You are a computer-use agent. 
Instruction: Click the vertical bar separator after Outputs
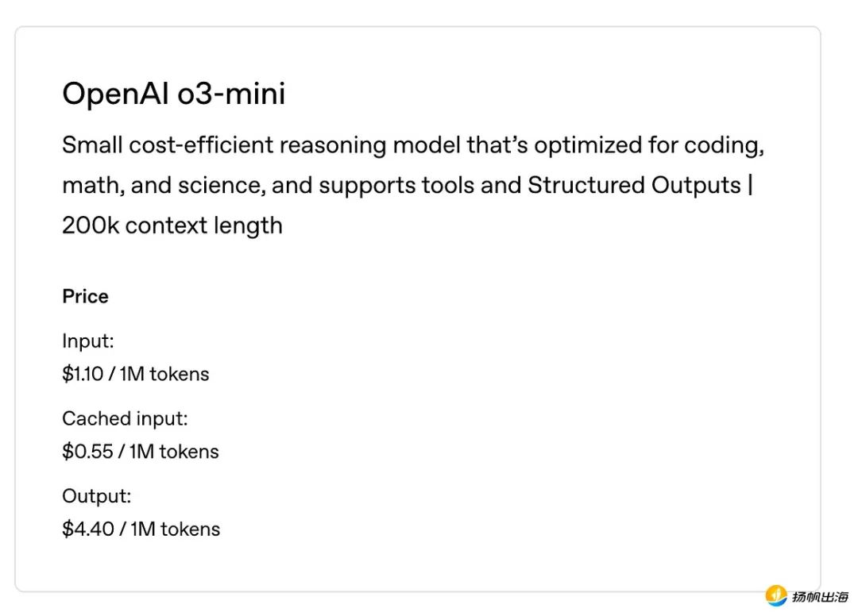750,185
